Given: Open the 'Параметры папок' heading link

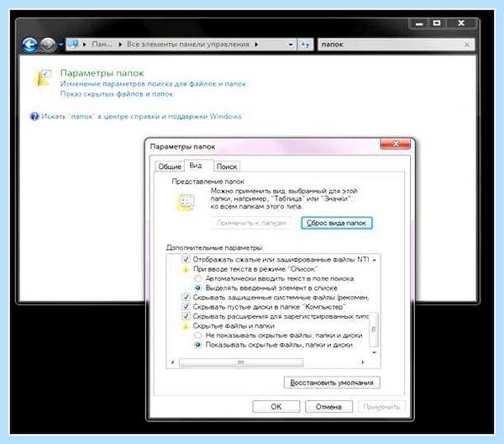Looking at the screenshot, I should click(x=102, y=73).
